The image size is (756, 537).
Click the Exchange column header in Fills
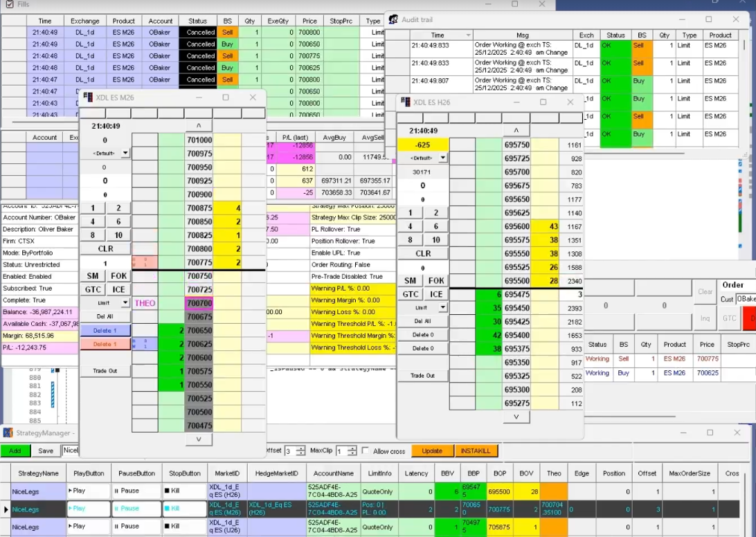point(84,21)
